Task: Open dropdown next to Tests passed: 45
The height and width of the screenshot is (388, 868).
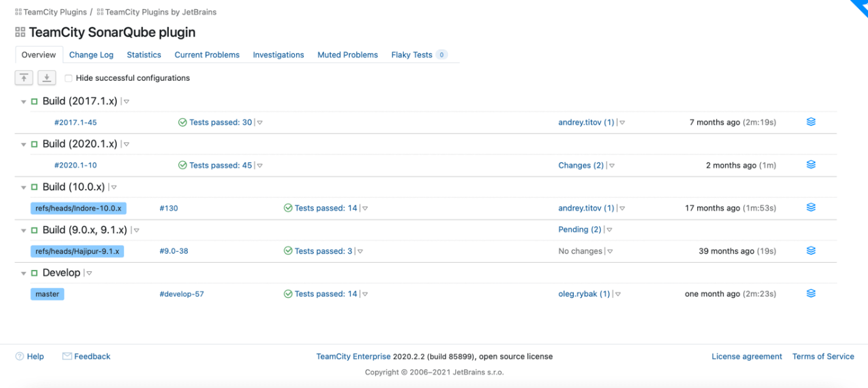Action: [260, 166]
